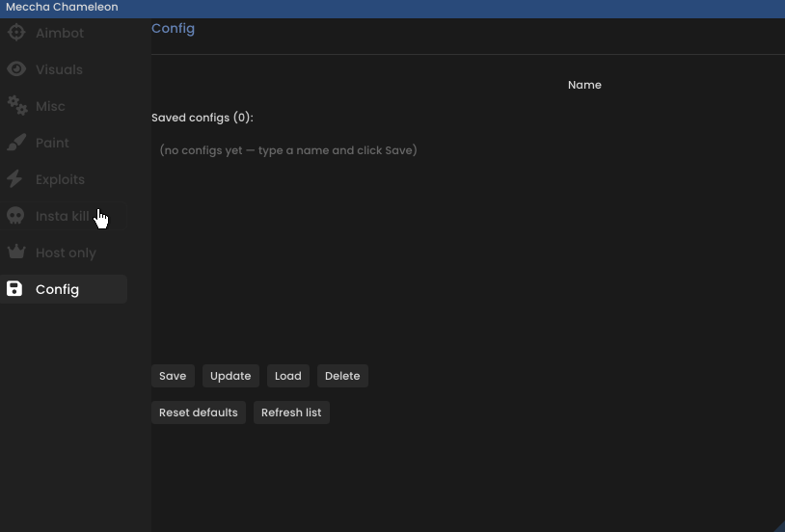Switch to the Aimbot tab label

(x=60, y=33)
